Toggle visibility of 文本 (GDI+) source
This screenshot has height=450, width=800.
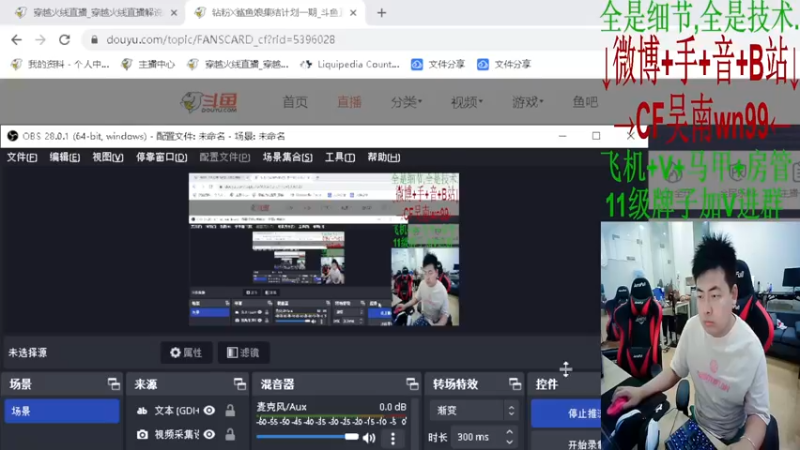click(209, 411)
